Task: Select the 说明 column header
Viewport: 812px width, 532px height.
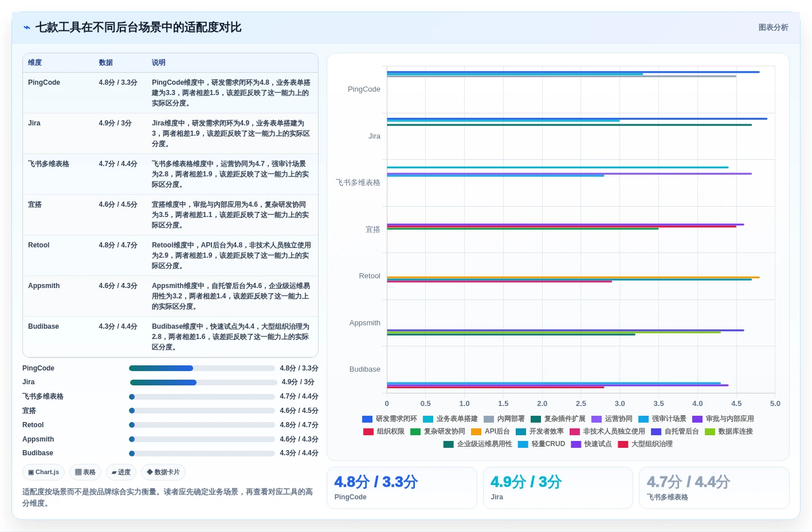Action: click(159, 62)
